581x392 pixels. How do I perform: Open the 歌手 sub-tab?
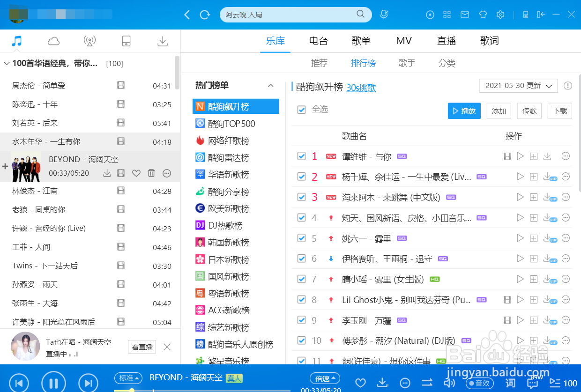click(407, 63)
